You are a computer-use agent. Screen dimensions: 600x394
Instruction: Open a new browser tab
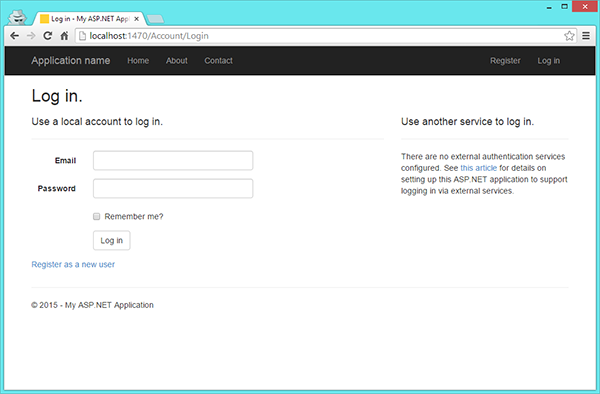coord(155,19)
